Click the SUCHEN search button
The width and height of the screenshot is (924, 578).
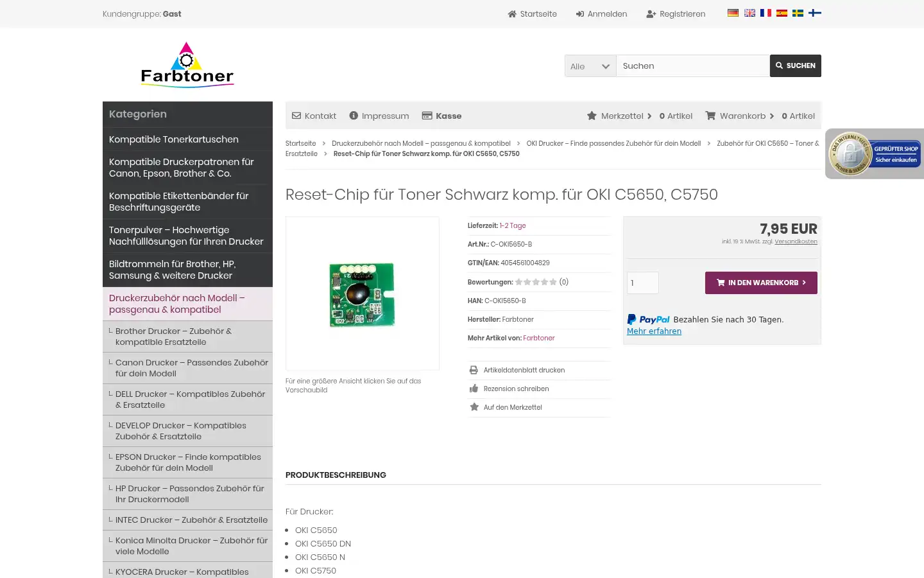pyautogui.click(x=796, y=66)
